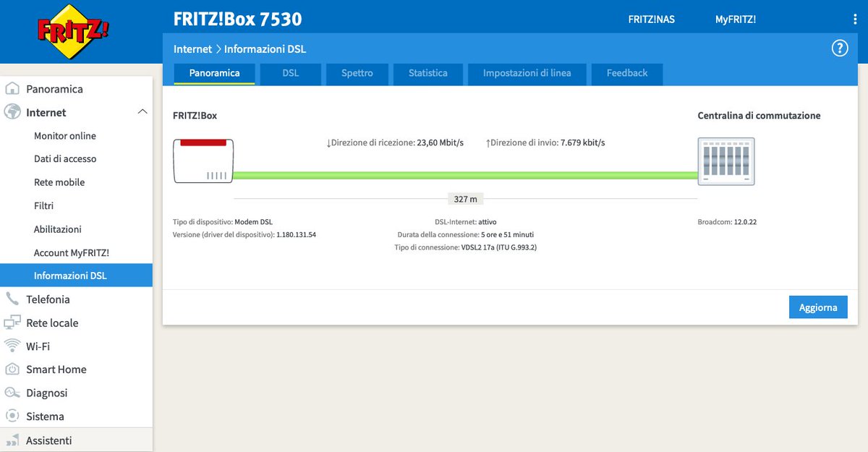Switch to the Spettro tab
868x452 pixels.
pyautogui.click(x=357, y=73)
